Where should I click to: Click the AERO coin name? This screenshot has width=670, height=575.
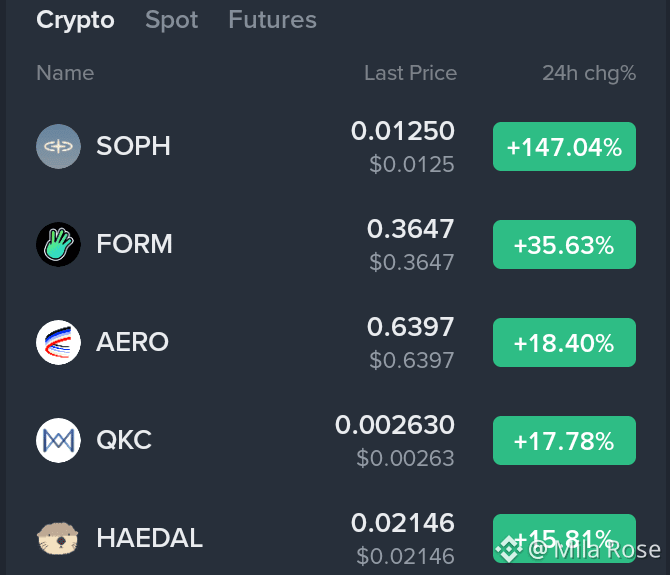[x=132, y=342]
